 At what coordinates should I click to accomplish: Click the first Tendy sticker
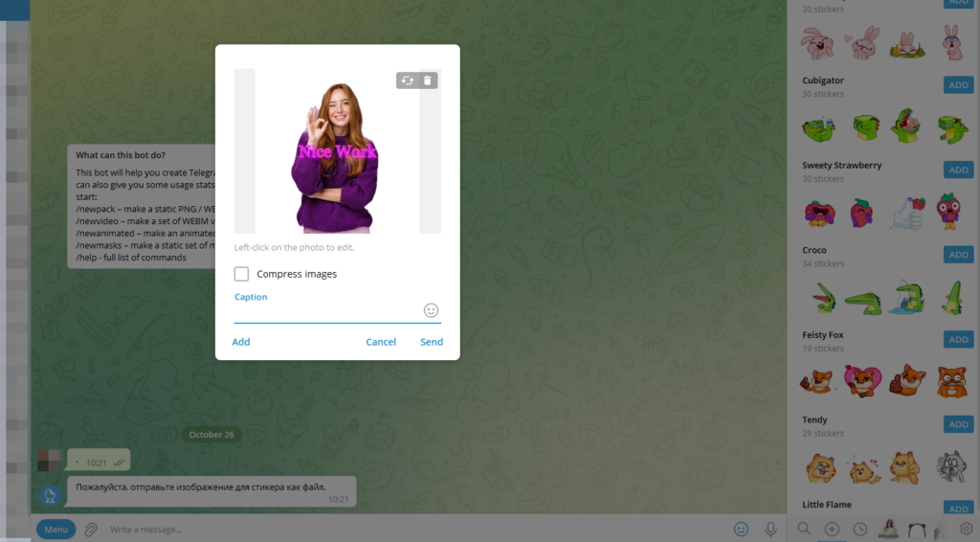pos(820,467)
